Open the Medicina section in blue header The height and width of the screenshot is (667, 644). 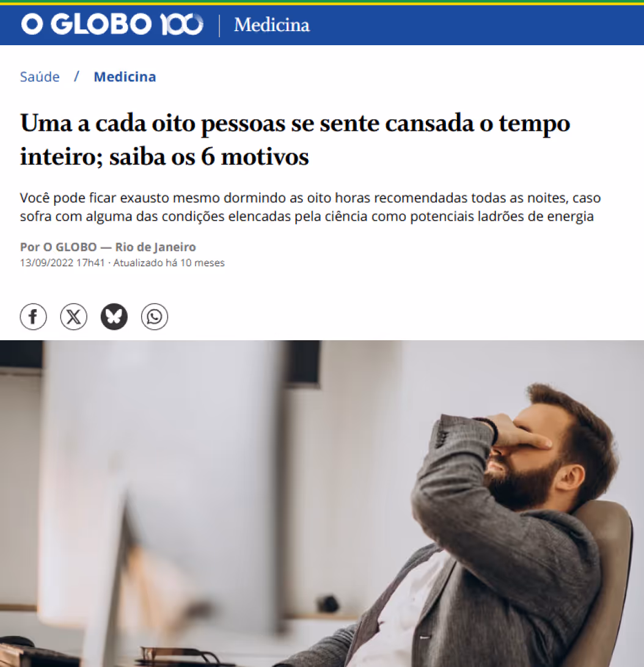272,25
